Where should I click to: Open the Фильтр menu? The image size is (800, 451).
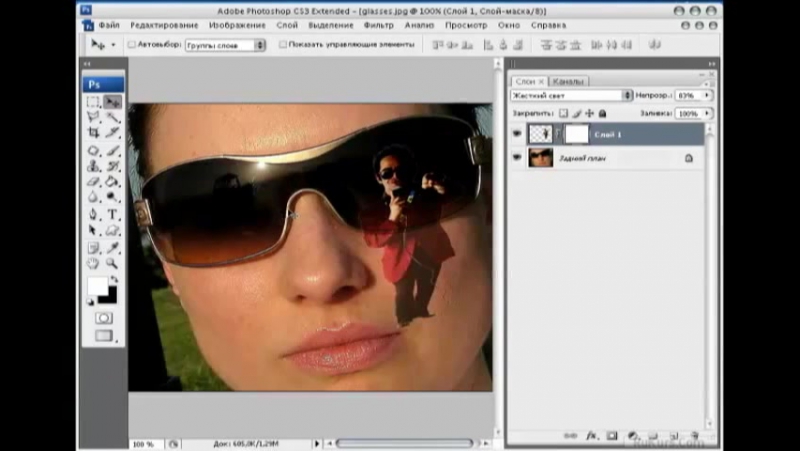point(377,24)
